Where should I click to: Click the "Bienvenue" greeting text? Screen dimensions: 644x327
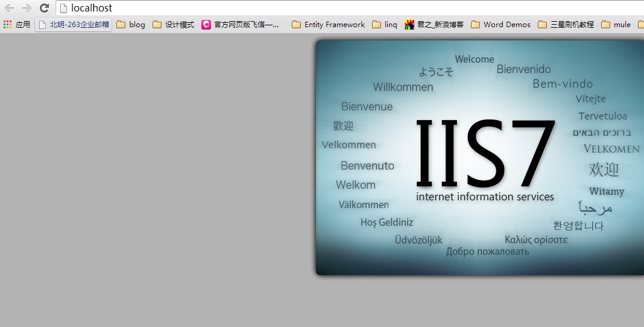pos(367,106)
